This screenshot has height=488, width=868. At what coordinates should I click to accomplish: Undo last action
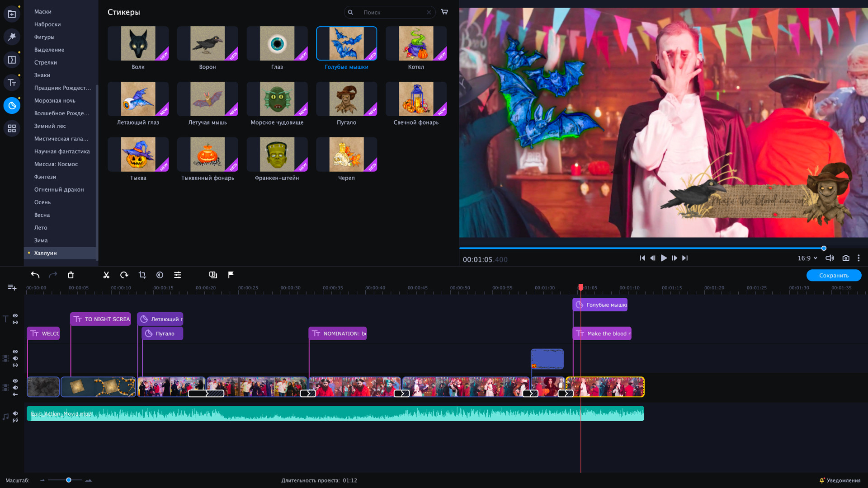coord(35,275)
